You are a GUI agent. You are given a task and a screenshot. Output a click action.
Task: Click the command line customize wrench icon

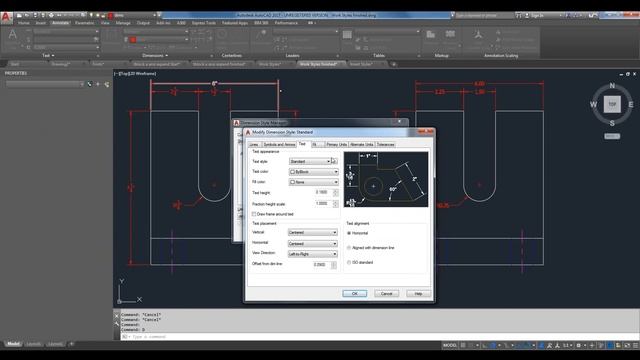117,324
